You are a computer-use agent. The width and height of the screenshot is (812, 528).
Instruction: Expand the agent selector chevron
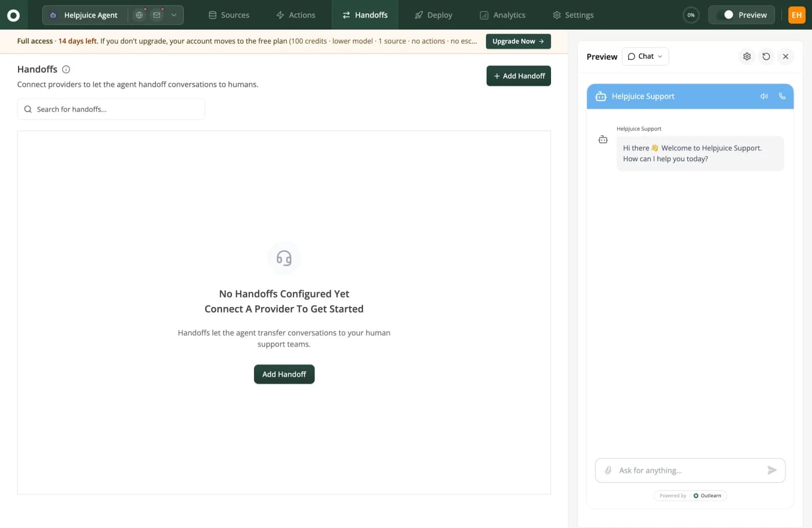174,15
